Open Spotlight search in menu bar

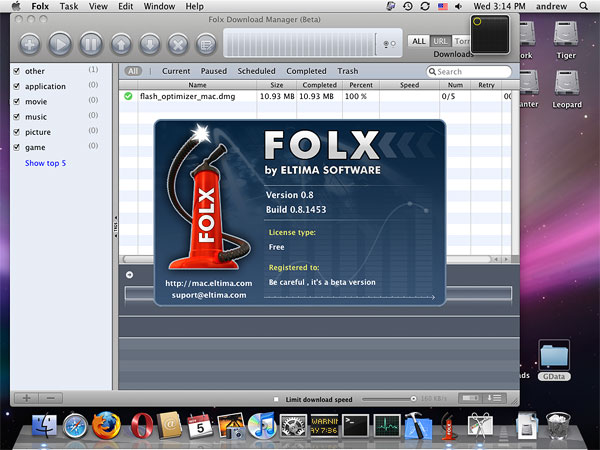[x=583, y=6]
